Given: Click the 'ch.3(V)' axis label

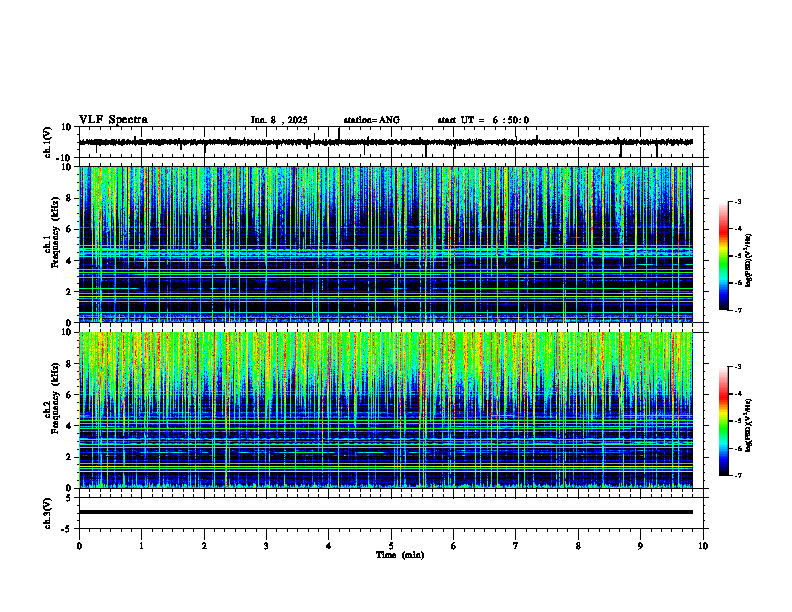Looking at the screenshot, I should (47, 513).
